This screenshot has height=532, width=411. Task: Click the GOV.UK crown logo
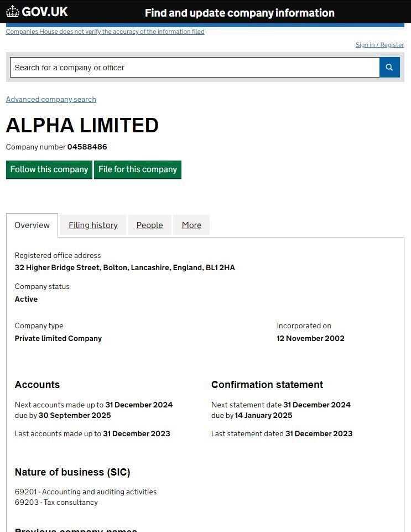point(13,12)
